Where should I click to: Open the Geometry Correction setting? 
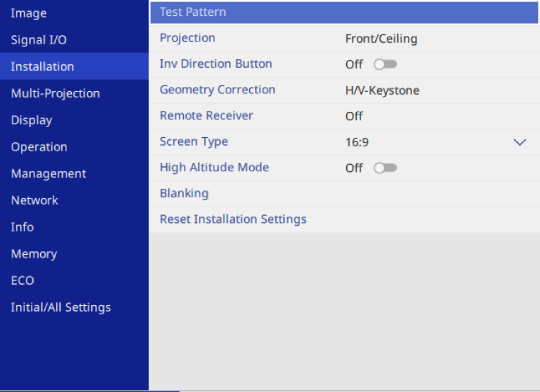click(x=344, y=90)
